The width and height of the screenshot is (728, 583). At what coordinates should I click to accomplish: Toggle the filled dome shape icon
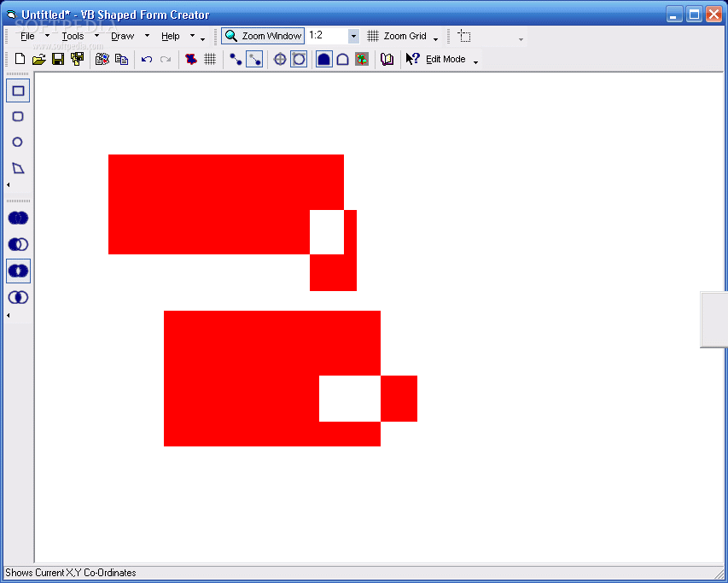click(x=324, y=59)
